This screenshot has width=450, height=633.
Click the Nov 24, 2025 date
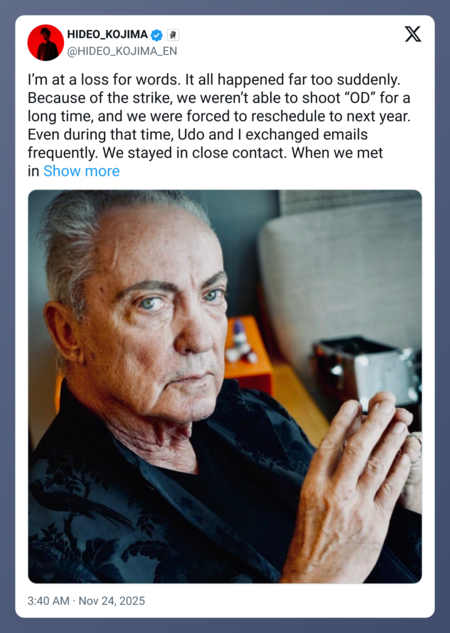click(112, 601)
